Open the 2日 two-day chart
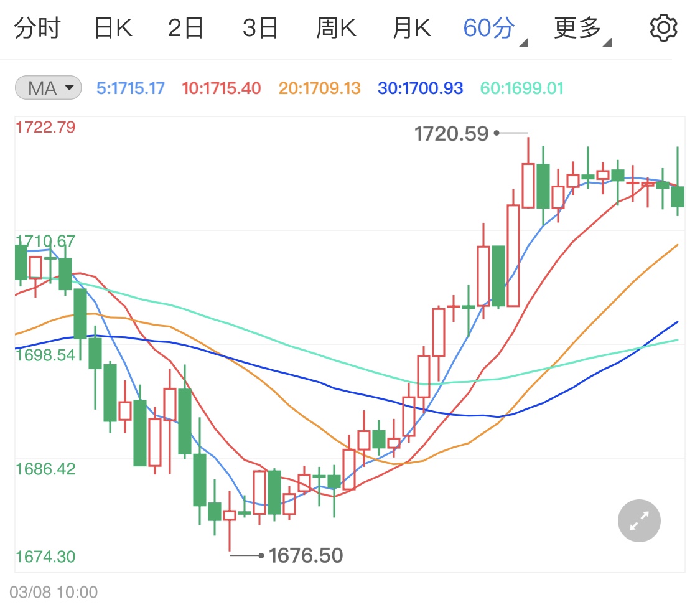The image size is (700, 607). click(x=185, y=27)
